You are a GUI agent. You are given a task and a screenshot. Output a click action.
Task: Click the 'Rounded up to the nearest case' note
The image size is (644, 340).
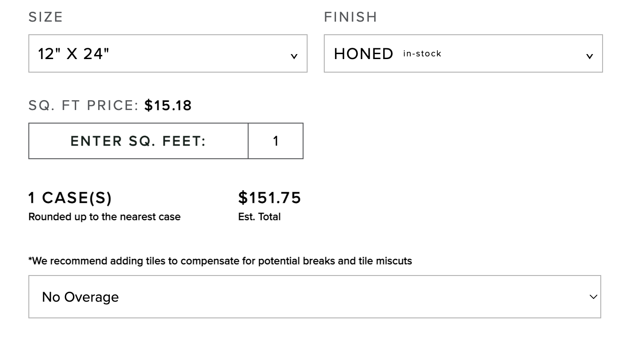point(104,217)
